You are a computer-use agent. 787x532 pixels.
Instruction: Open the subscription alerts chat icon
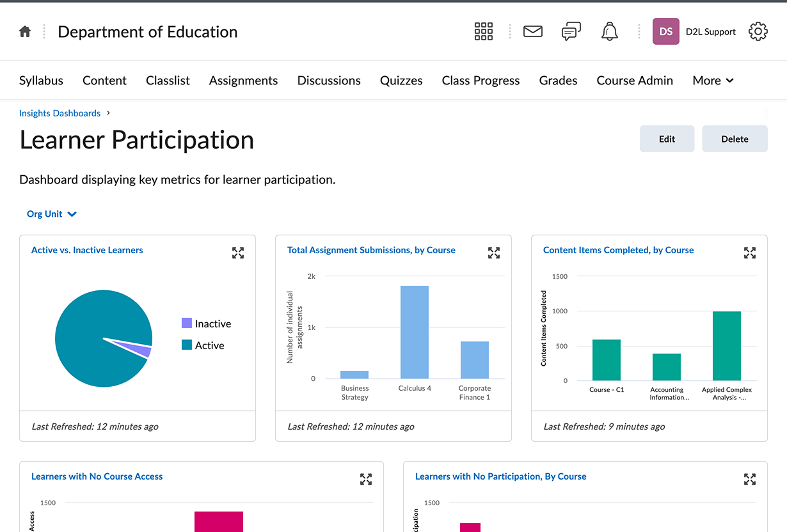[x=571, y=31]
